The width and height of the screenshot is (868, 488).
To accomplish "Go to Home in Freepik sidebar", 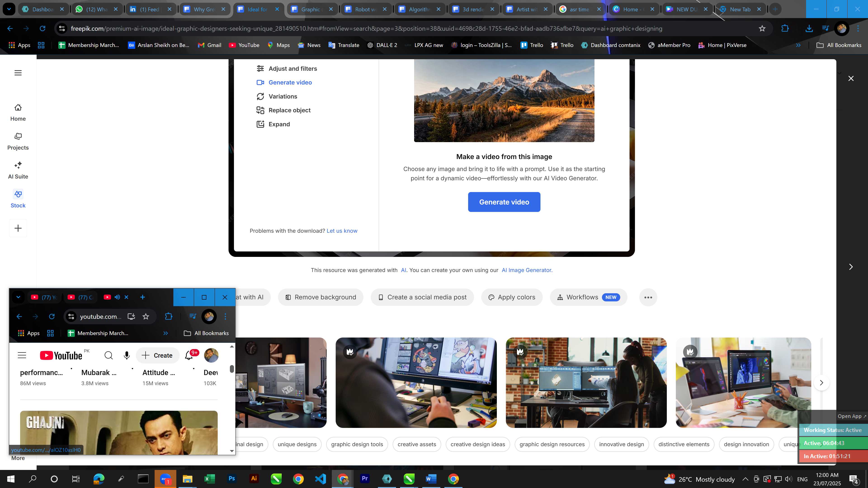I will (x=18, y=113).
